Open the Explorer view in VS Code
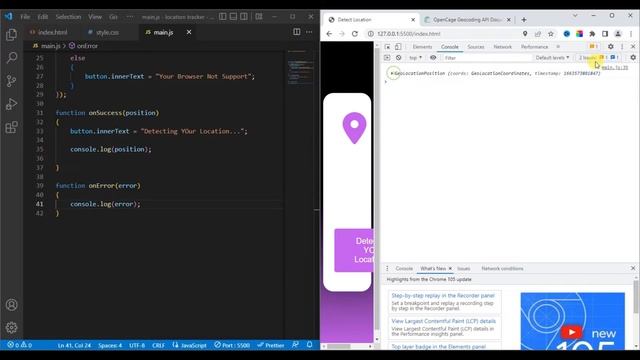This screenshot has width=640, height=360. click(11, 35)
